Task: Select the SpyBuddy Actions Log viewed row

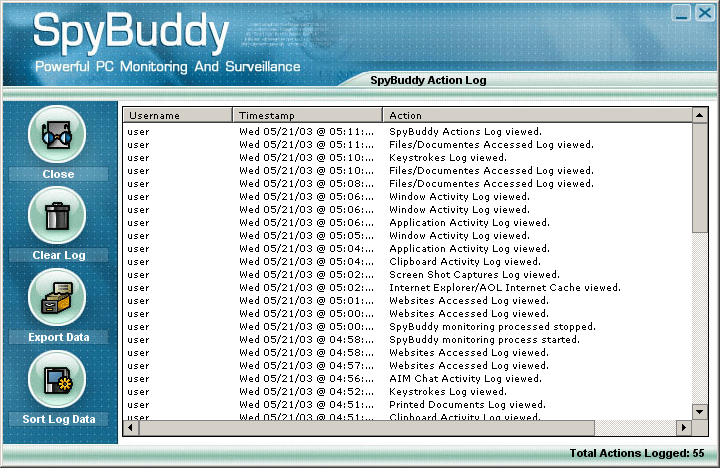Action: (465, 131)
